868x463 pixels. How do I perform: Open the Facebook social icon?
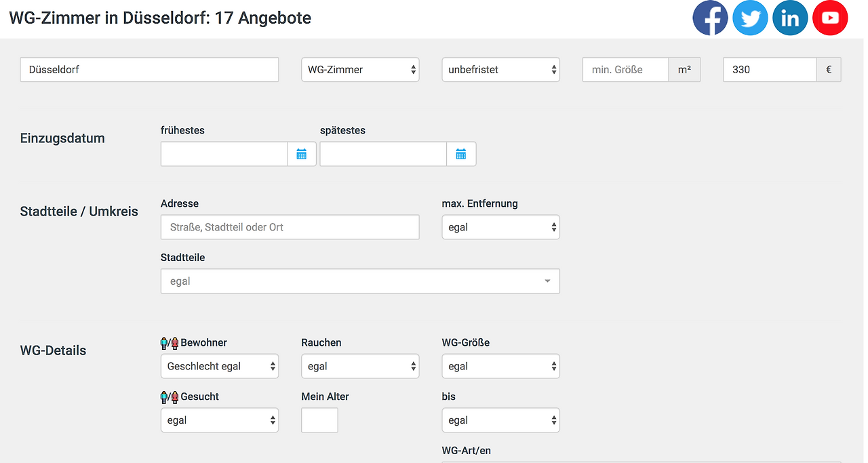click(710, 18)
